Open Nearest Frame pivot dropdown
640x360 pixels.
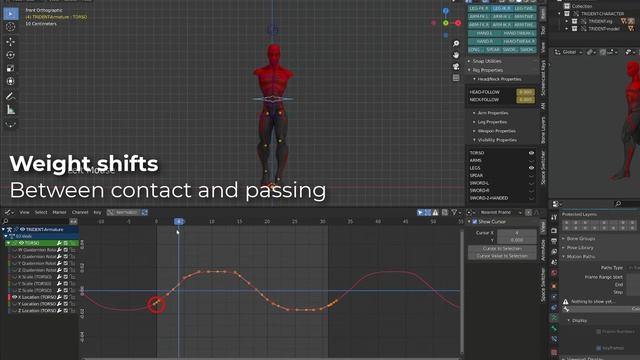500,212
